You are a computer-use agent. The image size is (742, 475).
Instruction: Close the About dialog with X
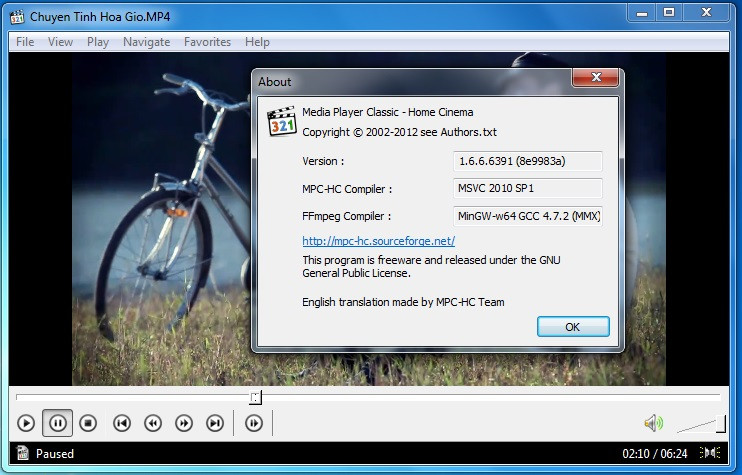click(x=596, y=77)
